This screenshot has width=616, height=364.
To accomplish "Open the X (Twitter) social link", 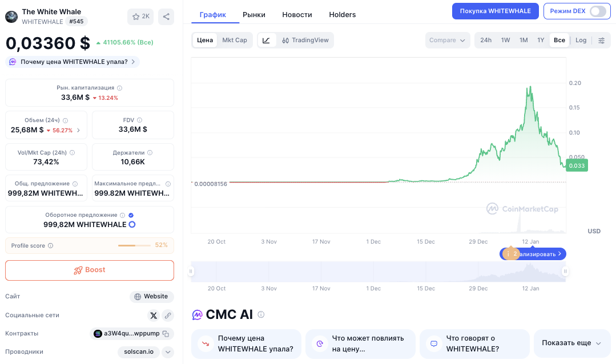I will click(x=153, y=315).
